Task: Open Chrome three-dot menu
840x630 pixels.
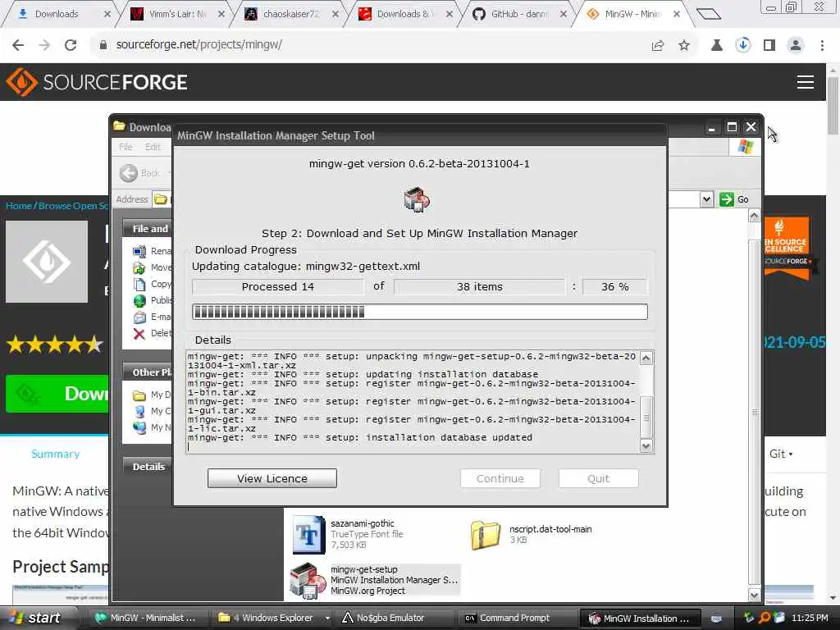Action: pos(822,46)
